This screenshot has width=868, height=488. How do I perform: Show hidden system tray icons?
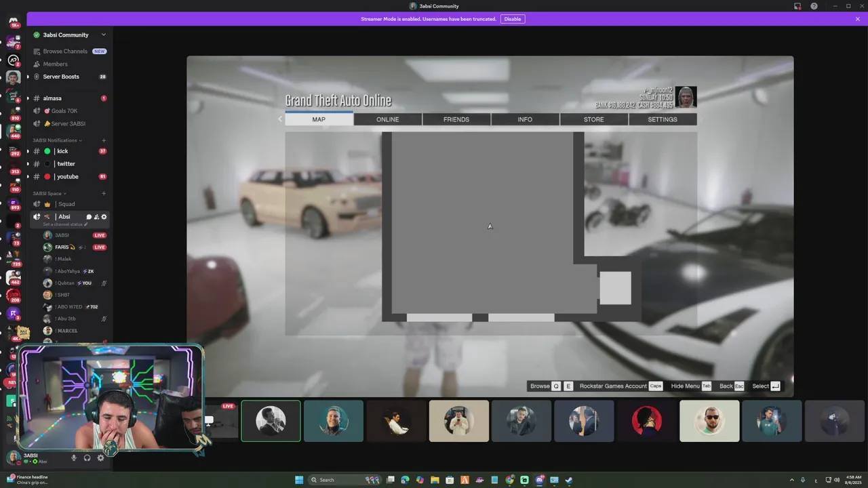(791, 480)
